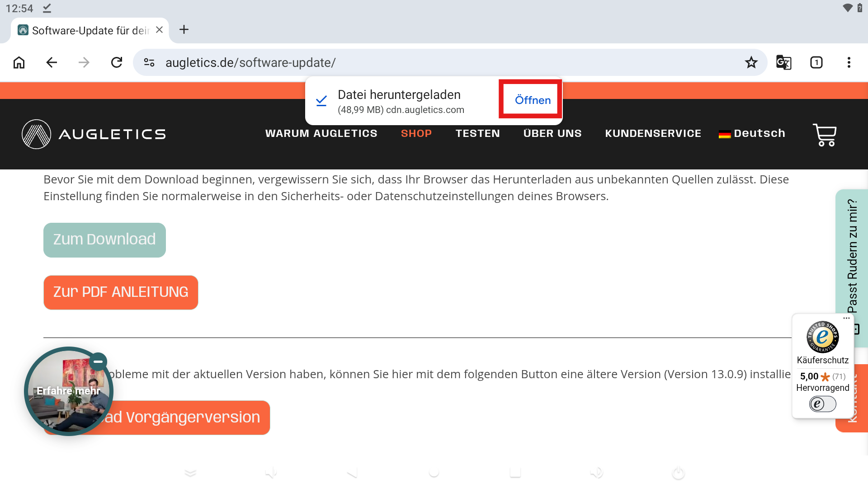Go to the Chrome home page
Screen dimensions: 868x488
click(19, 62)
